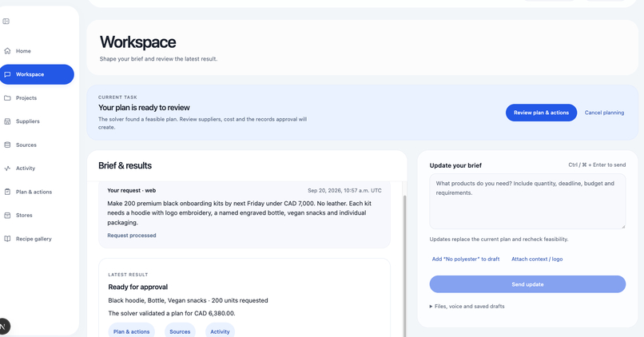Click the "Your plan is ready to review" heading
Image resolution: width=644 pixels, height=337 pixels.
(144, 108)
